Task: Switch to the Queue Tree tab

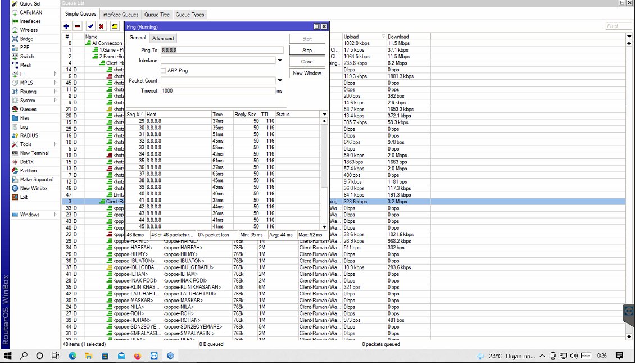Action: click(157, 15)
